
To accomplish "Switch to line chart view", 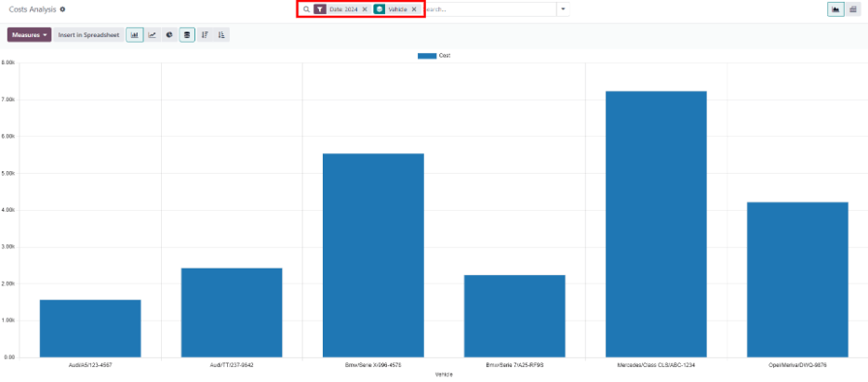I will click(152, 35).
